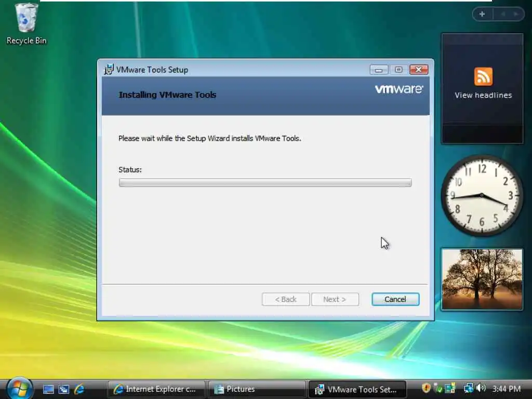532x399 pixels.
Task: Open the Recycle Bin desktop icon
Action: 26,24
